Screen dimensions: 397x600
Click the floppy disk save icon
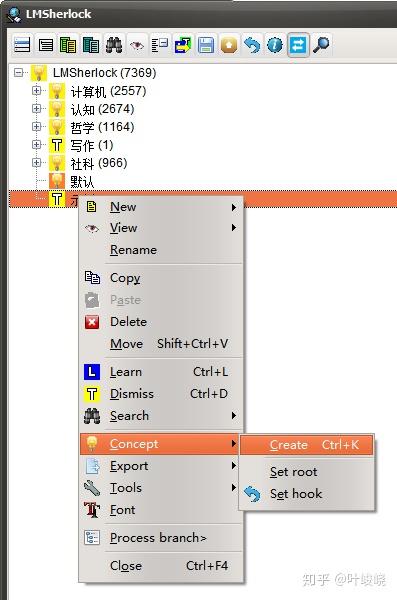pyautogui.click(x=206, y=45)
